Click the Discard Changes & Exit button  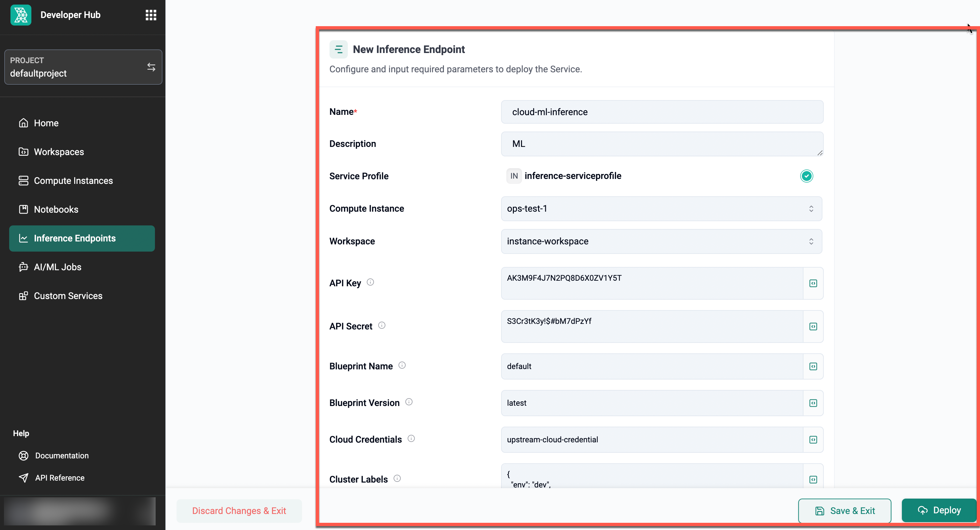239,510
